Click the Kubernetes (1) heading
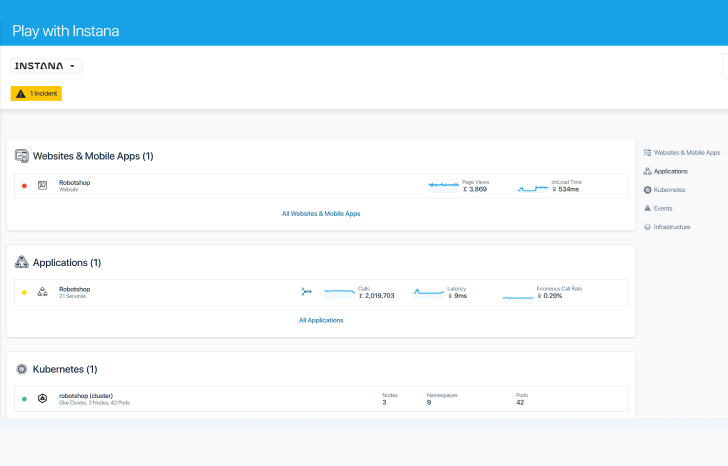The width and height of the screenshot is (728, 466). point(65,369)
